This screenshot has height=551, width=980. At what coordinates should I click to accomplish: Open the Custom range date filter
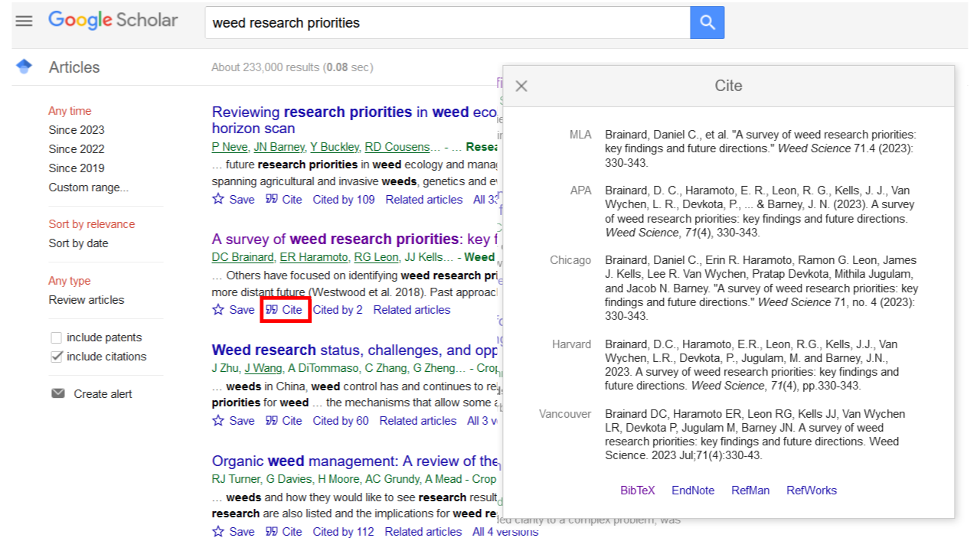[89, 187]
